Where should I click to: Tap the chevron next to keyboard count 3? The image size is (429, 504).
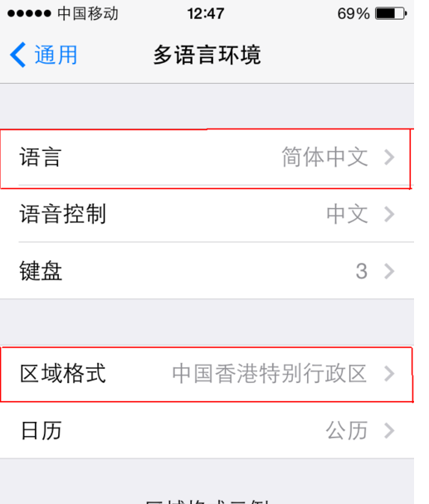389,271
